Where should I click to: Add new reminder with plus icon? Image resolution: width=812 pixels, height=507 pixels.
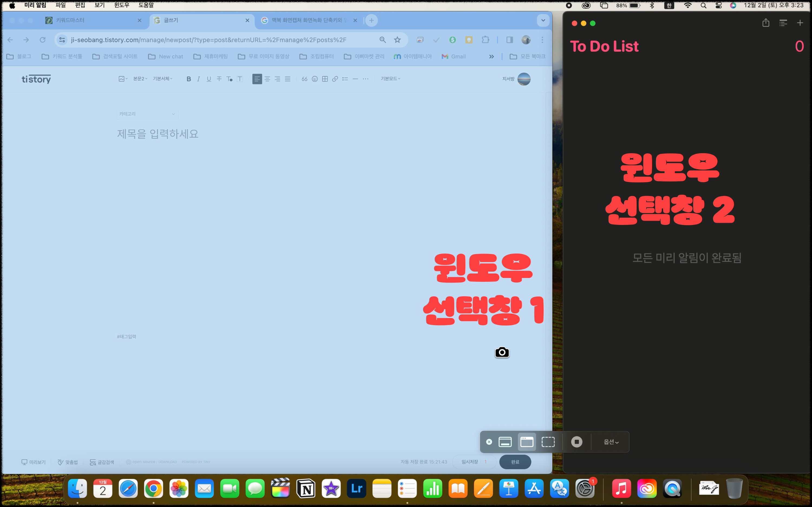point(800,23)
